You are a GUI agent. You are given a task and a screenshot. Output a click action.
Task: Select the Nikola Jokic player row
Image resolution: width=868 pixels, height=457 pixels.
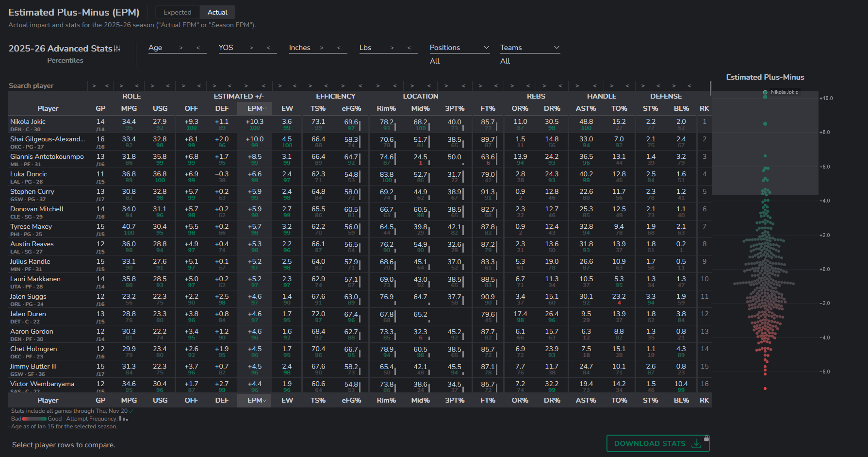point(48,124)
